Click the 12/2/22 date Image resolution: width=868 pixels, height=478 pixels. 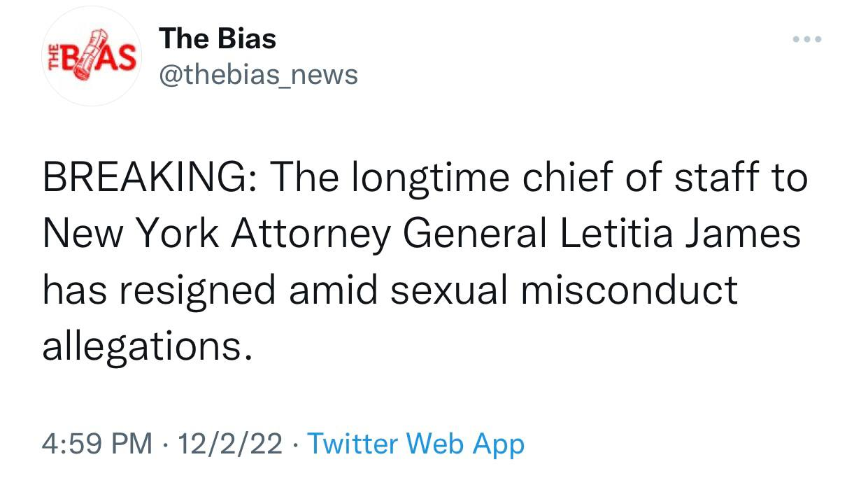(230, 443)
